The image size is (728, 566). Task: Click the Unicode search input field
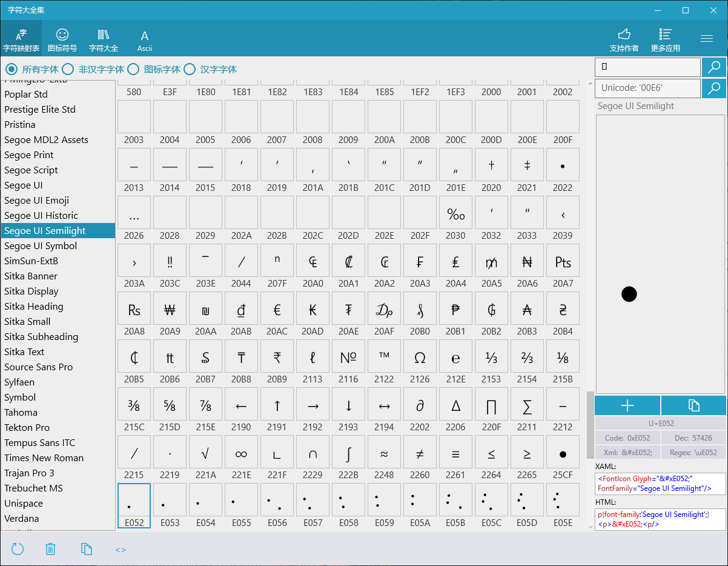[647, 88]
